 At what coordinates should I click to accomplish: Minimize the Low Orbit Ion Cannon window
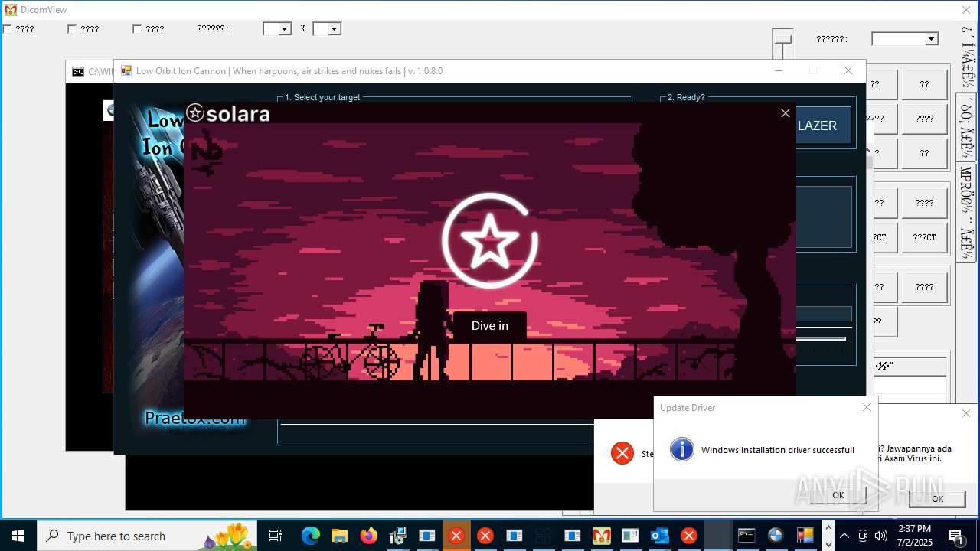(779, 70)
